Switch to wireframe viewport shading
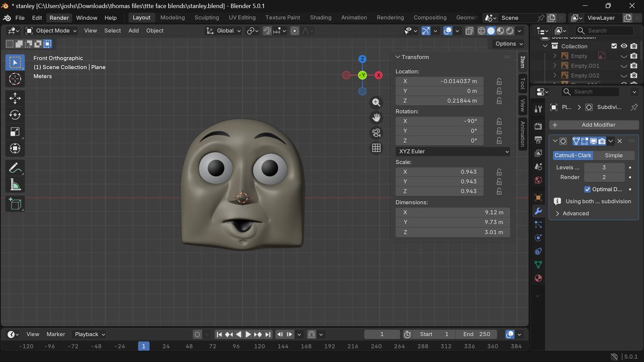This screenshot has width=644, height=362. (481, 31)
